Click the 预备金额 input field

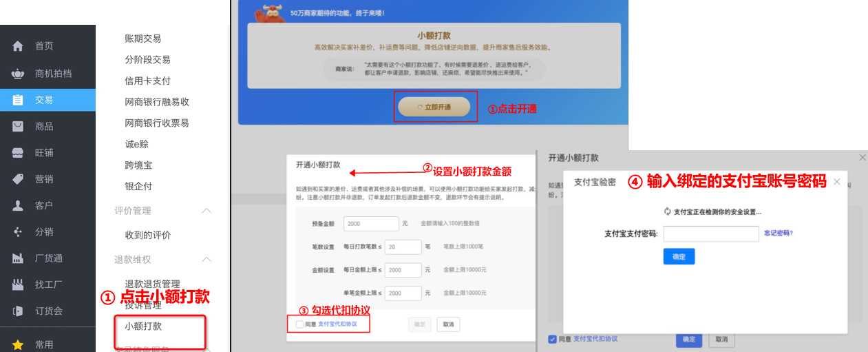click(x=372, y=224)
